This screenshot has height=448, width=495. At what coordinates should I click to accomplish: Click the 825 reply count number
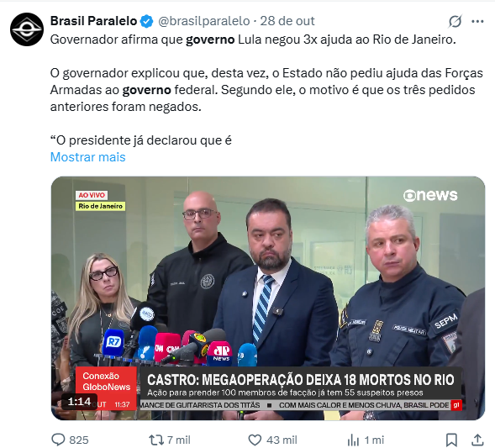[79, 440]
